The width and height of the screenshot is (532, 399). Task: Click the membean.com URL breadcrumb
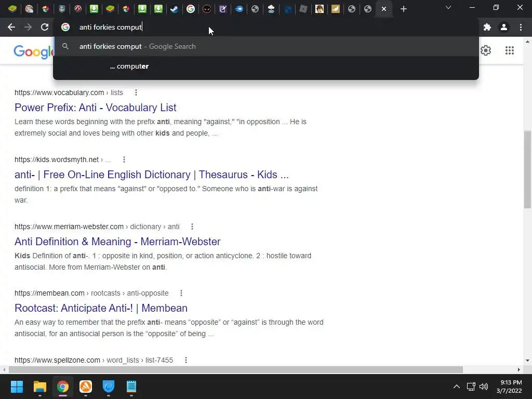(91, 293)
